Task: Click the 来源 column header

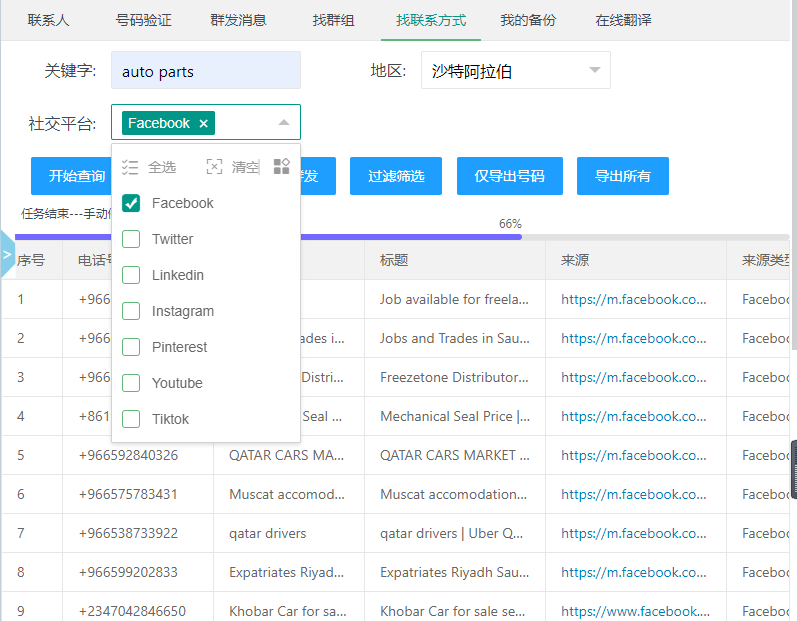Action: tap(575, 260)
